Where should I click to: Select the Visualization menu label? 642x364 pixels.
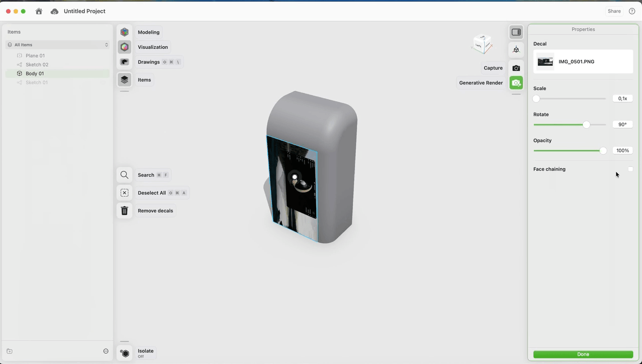pos(153,47)
